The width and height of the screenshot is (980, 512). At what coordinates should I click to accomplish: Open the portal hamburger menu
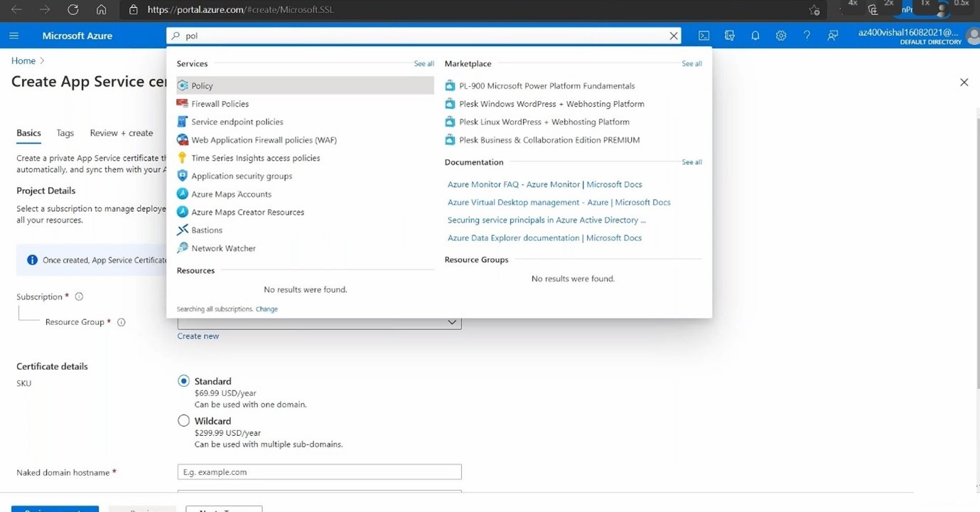(14, 36)
